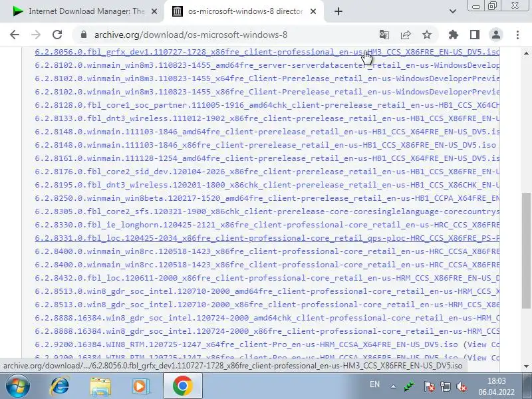532x399 pixels.
Task: Select Chrome on the taskbar
Action: click(x=182, y=386)
